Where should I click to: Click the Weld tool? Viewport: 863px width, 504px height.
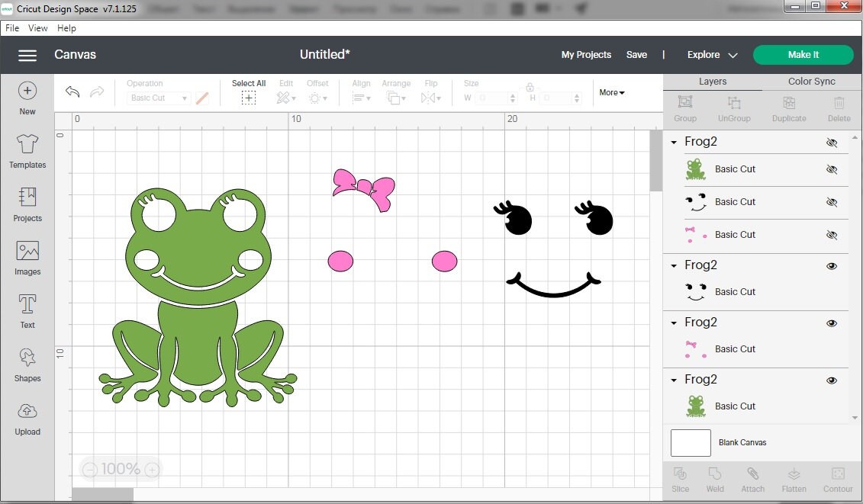[715, 480]
